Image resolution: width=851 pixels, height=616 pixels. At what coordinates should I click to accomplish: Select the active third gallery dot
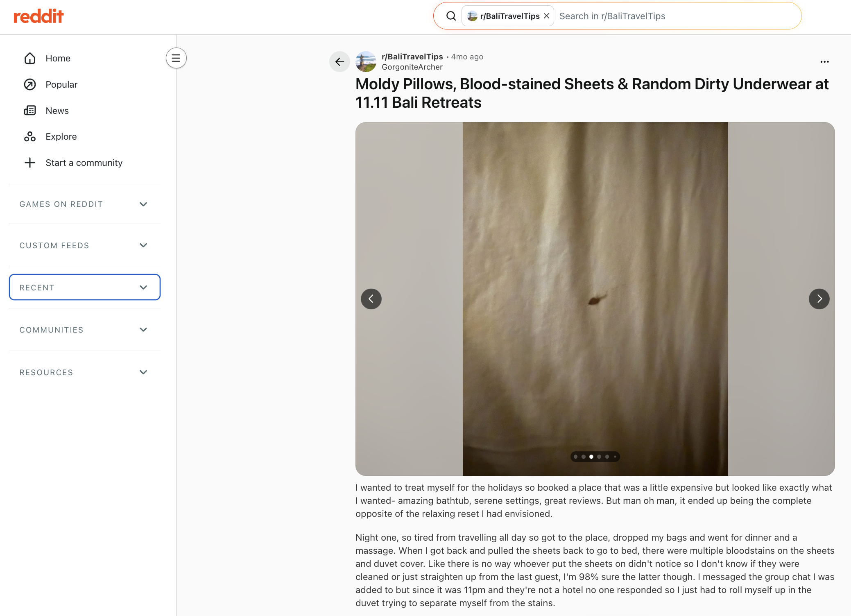[x=591, y=457]
